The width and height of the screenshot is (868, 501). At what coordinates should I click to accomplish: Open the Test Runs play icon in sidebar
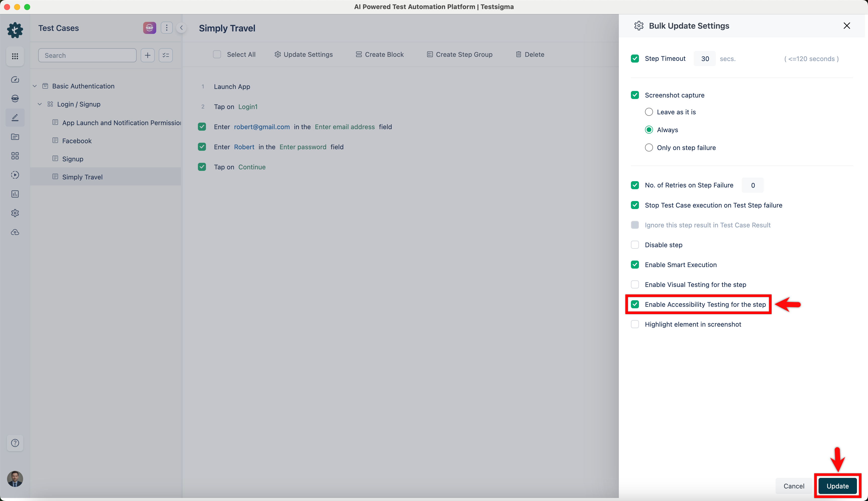pyautogui.click(x=15, y=174)
